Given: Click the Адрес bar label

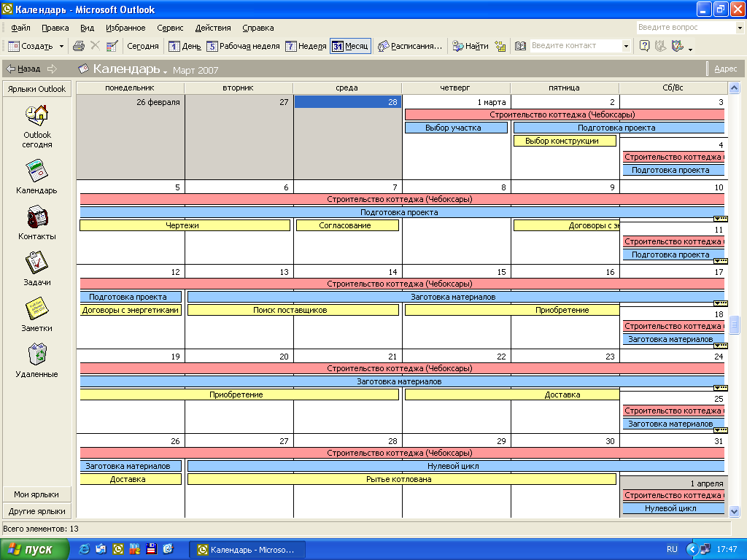Looking at the screenshot, I should click(725, 69).
